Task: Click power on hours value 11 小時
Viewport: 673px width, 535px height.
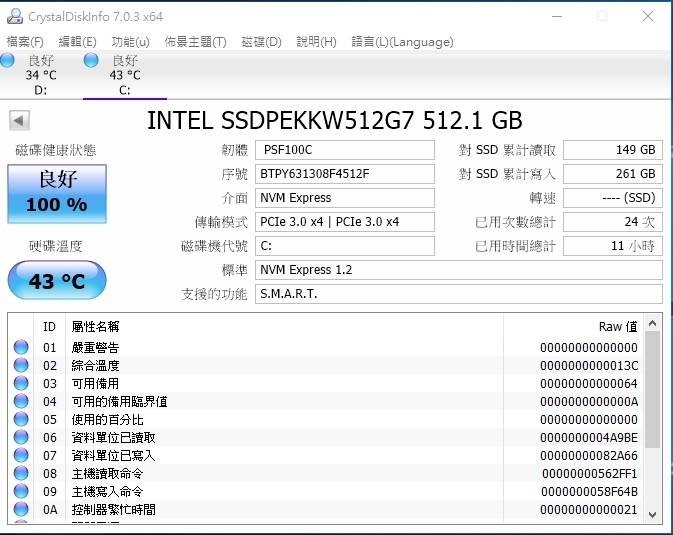Action: pyautogui.click(x=612, y=246)
